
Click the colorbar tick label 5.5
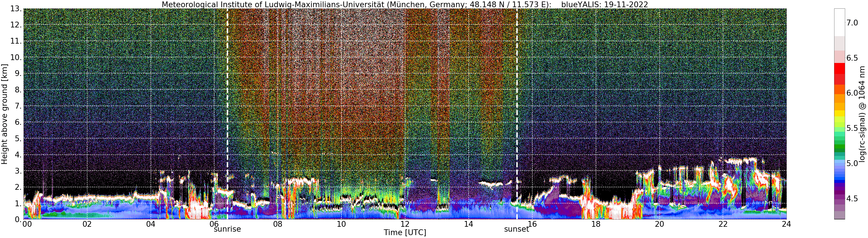click(852, 128)
